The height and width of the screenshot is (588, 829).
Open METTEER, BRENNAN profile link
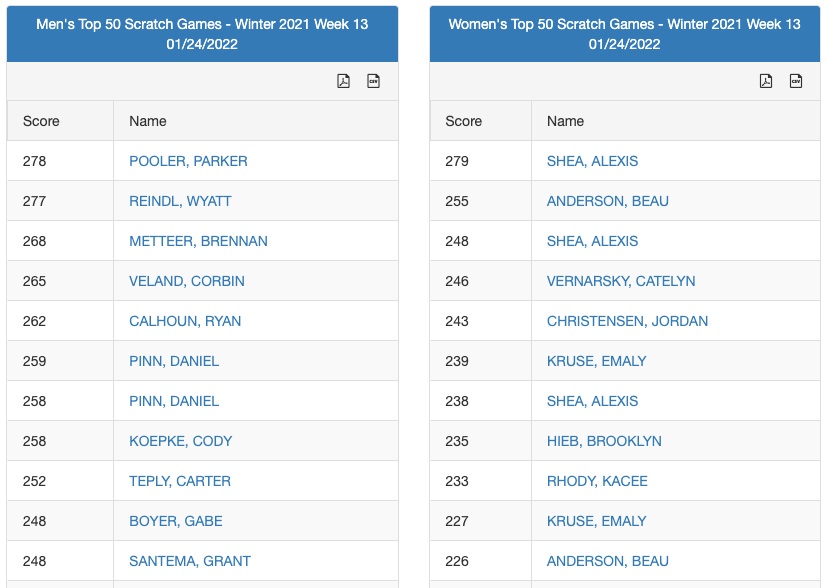198,241
